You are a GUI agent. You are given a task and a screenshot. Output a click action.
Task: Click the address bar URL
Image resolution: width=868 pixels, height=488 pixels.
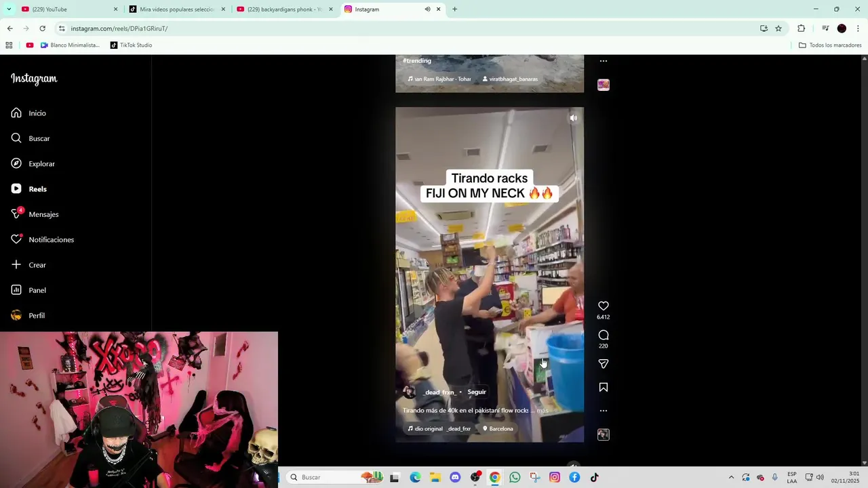click(119, 28)
